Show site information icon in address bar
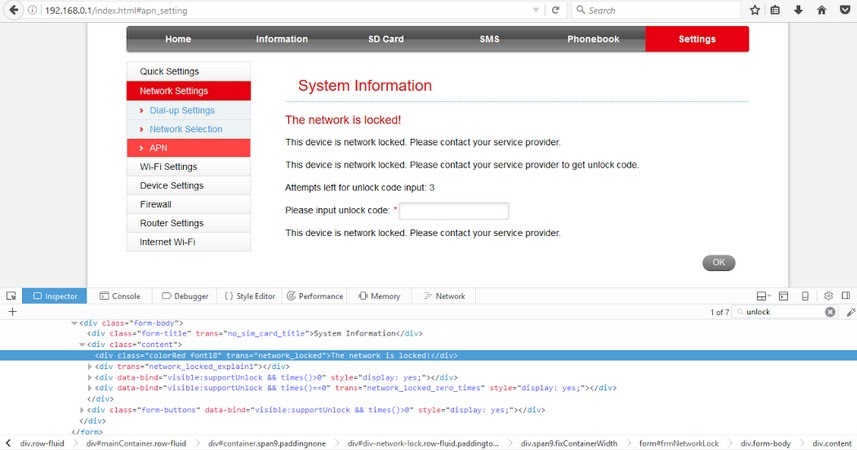Image resolution: width=857 pixels, height=450 pixels. (x=33, y=10)
